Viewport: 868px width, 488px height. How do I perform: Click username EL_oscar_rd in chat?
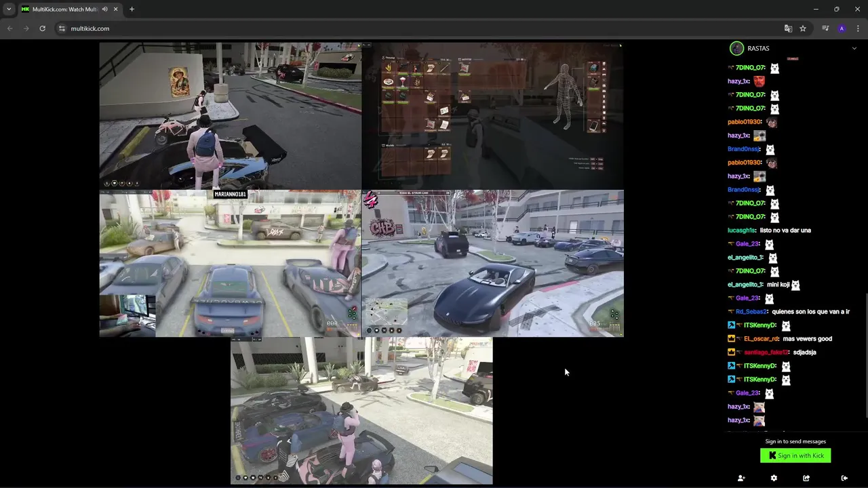pos(761,339)
